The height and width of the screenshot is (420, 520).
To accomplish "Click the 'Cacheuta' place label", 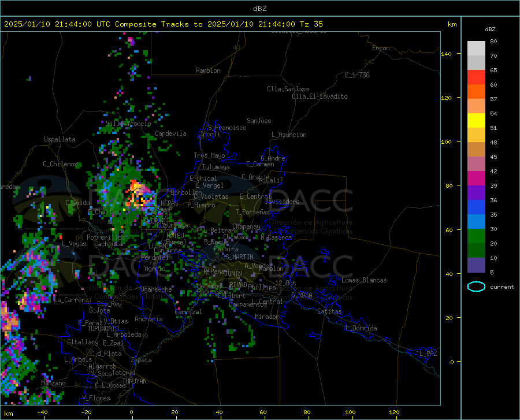I will click(x=109, y=244).
